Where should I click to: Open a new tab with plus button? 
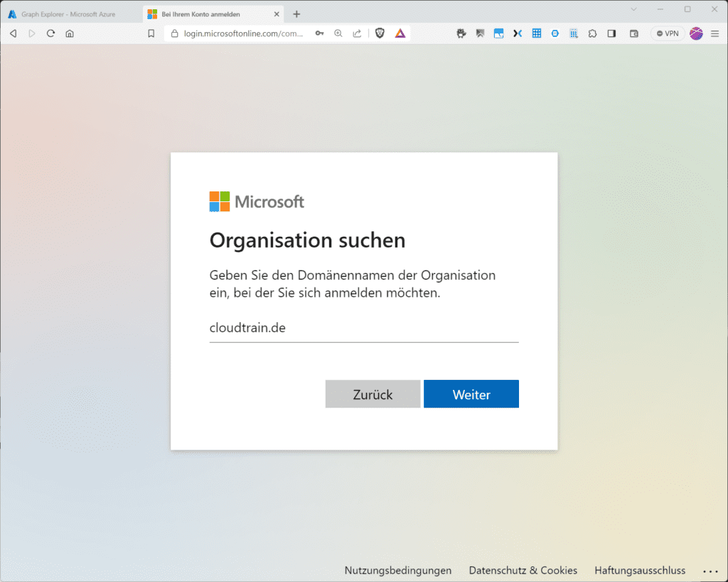click(296, 14)
